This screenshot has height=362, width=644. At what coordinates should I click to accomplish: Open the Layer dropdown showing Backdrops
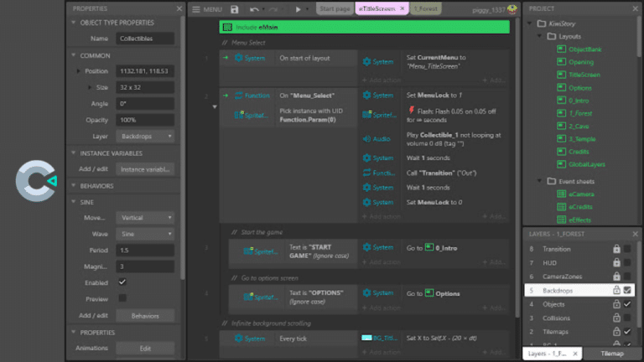145,136
